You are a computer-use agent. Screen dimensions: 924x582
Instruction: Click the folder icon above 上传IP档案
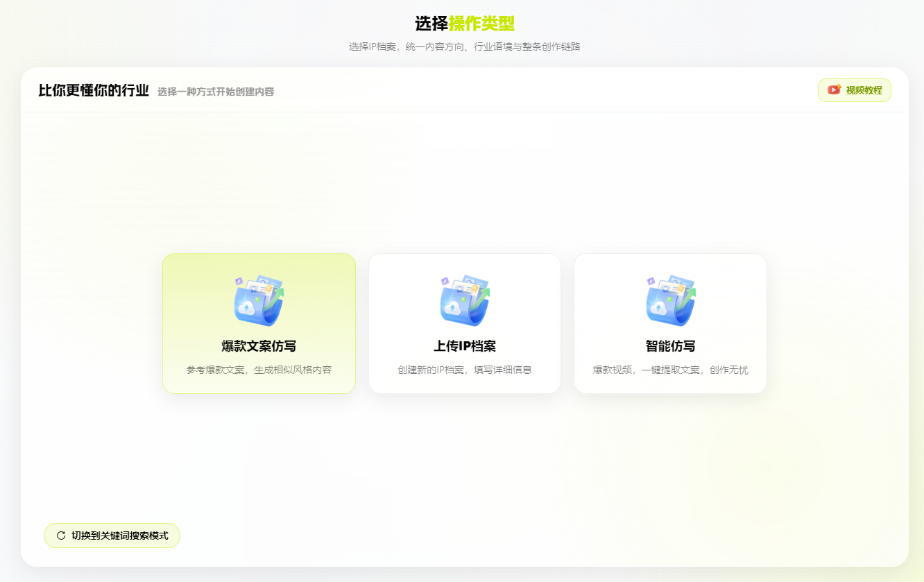[x=465, y=300]
